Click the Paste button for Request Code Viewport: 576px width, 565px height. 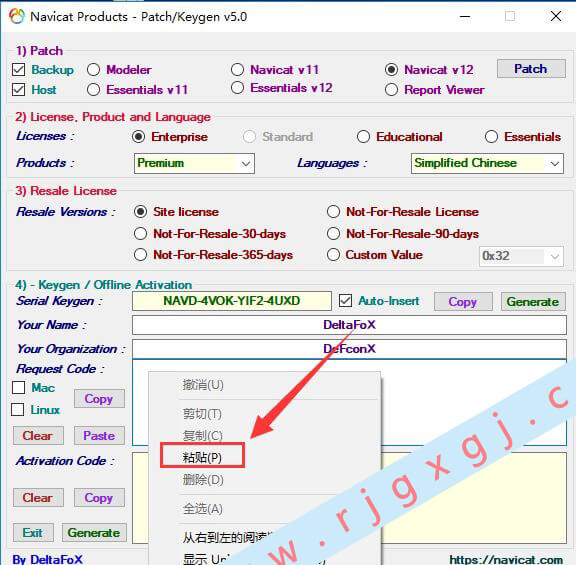point(99,436)
